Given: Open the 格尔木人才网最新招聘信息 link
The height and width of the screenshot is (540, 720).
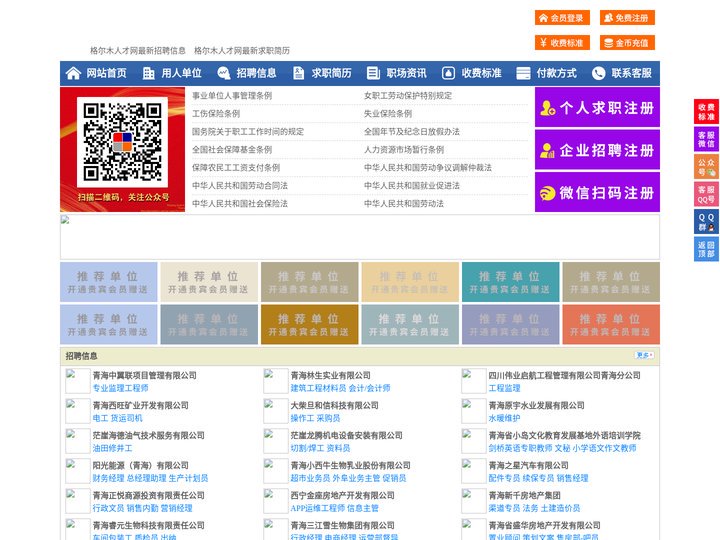Looking at the screenshot, I should (x=138, y=51).
